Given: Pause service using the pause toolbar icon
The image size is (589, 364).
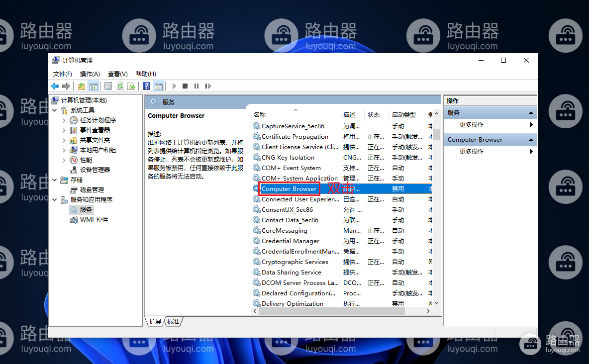Looking at the screenshot, I should tap(196, 86).
